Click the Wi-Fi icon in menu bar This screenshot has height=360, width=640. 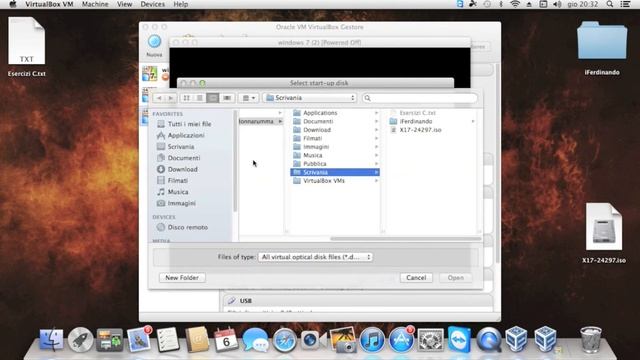pos(515,4)
